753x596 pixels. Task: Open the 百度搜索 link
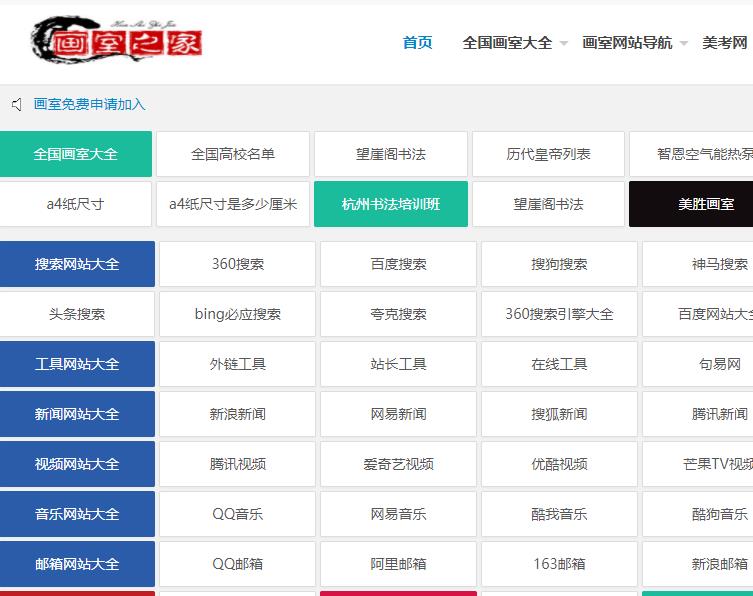tap(399, 264)
